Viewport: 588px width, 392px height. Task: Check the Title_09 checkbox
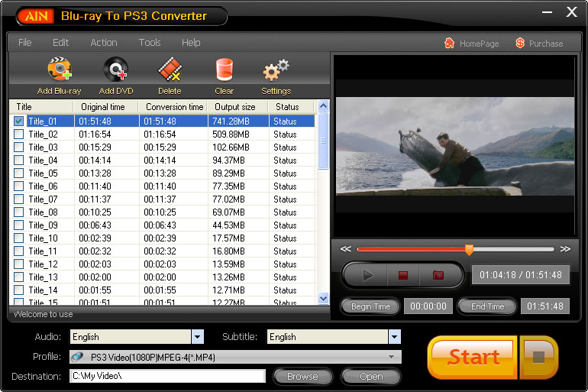point(19,225)
